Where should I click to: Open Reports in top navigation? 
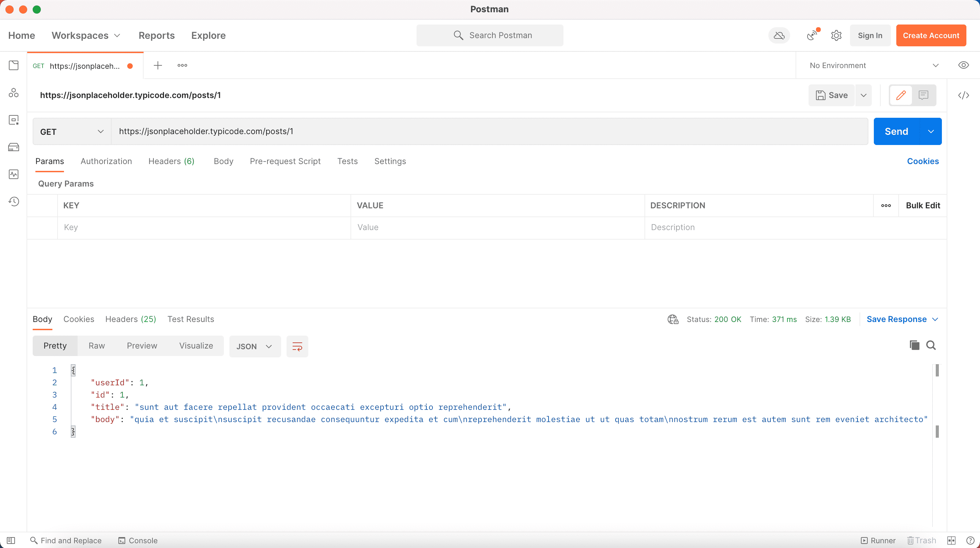pyautogui.click(x=157, y=35)
